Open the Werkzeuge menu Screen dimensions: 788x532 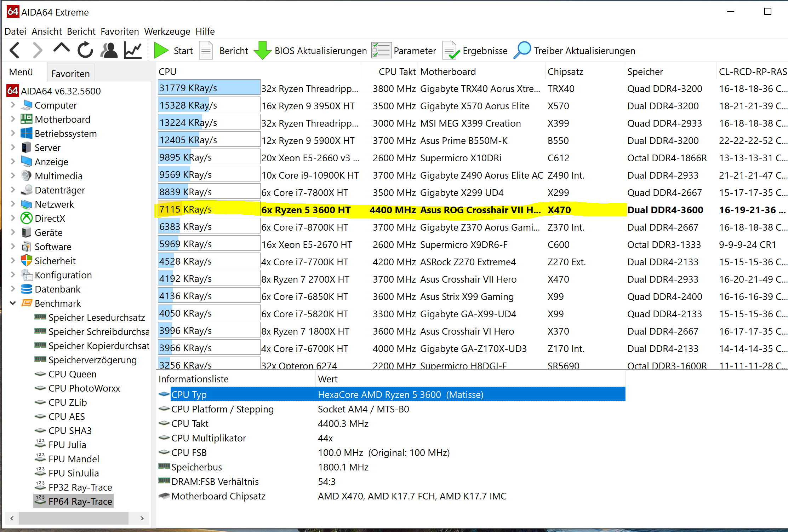[167, 31]
